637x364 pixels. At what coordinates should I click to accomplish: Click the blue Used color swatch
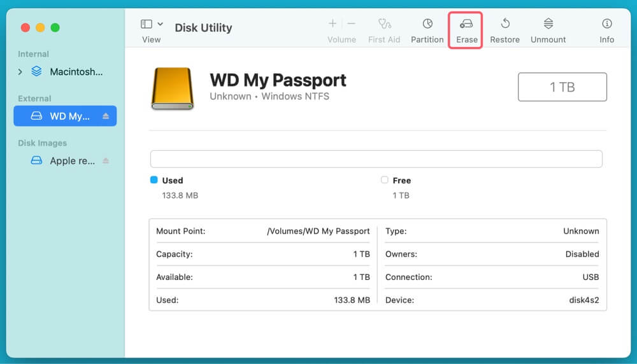(x=154, y=180)
